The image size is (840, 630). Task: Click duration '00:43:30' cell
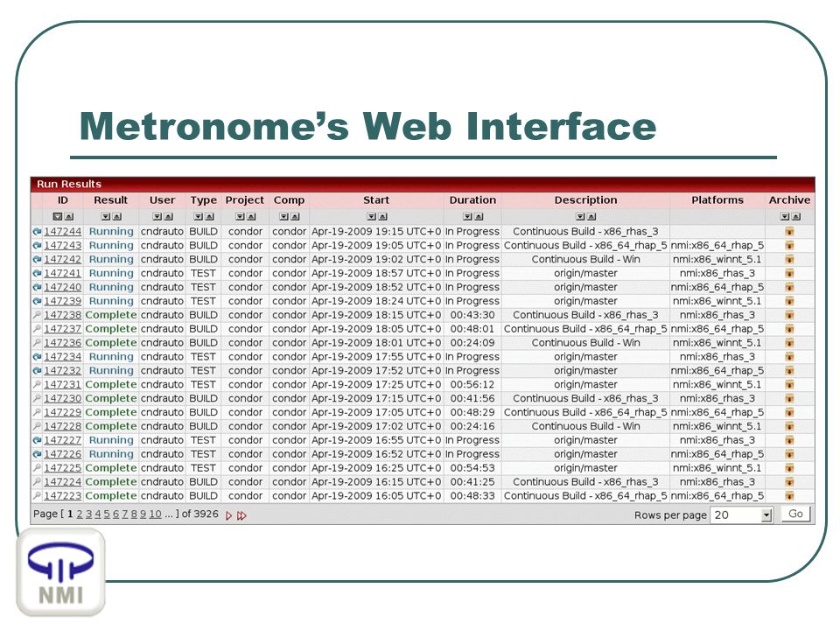472,316
